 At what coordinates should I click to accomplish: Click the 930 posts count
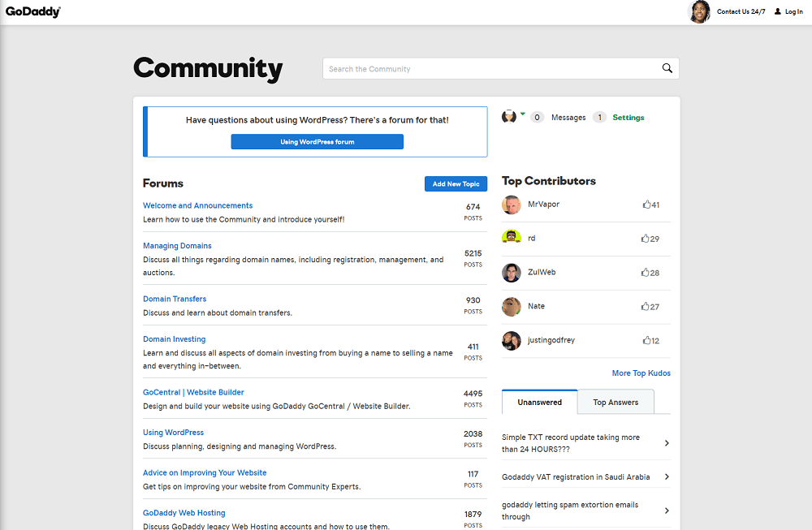[x=473, y=300]
